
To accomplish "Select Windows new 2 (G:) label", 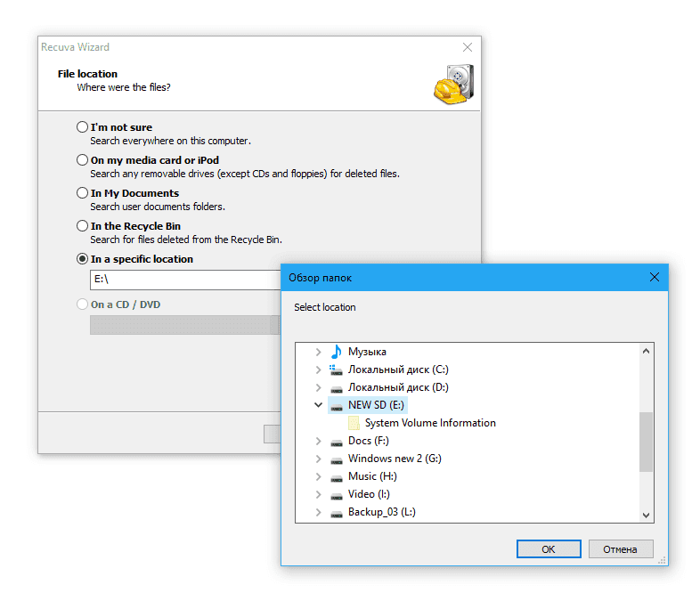I will coord(395,459).
